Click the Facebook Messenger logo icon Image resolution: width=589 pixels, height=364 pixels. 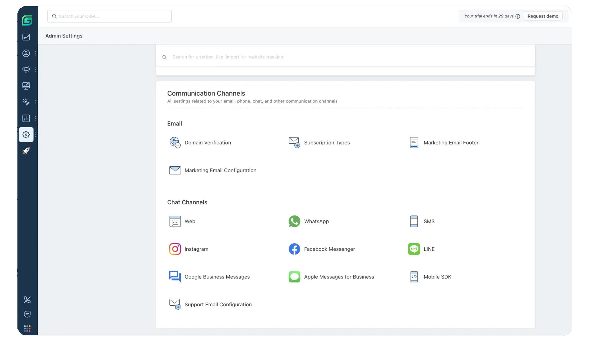click(x=294, y=249)
